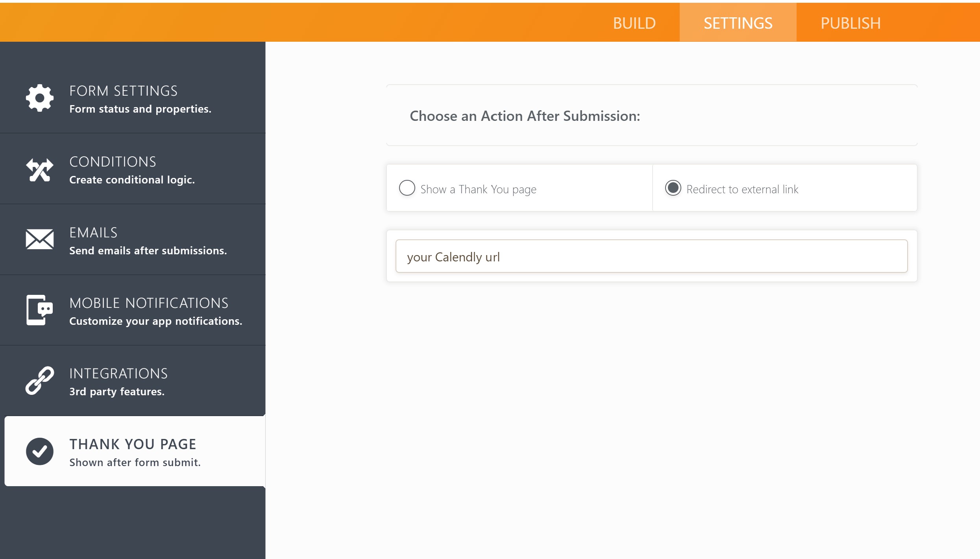Click the Mobile Notifications phone icon
The width and height of the screenshot is (980, 559).
click(39, 310)
